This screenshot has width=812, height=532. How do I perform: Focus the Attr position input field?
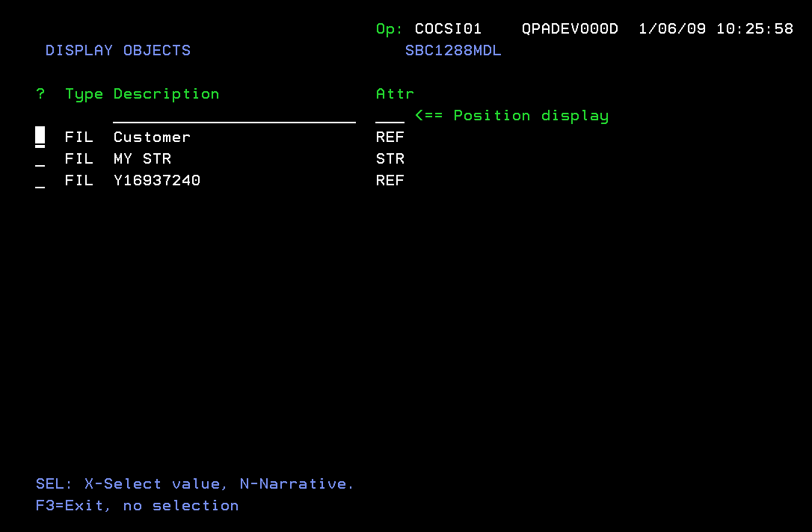coord(390,116)
